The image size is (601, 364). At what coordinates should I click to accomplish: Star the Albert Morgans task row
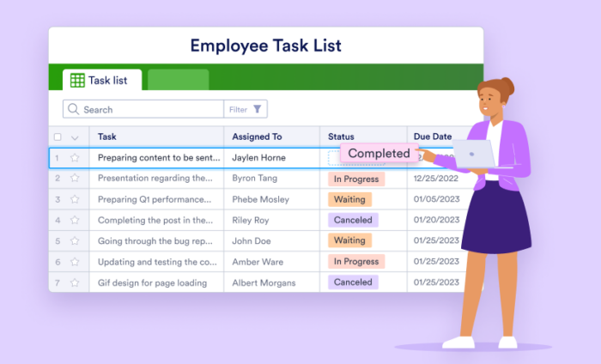coord(75,282)
